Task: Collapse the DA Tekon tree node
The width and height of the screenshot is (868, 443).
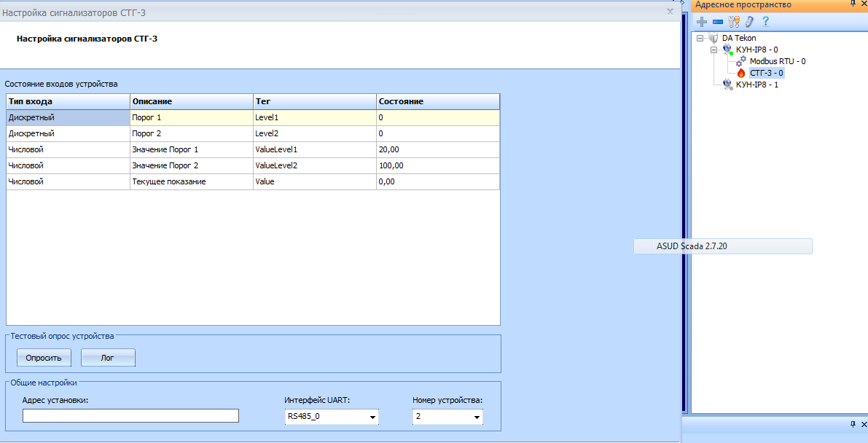Action: (x=700, y=38)
